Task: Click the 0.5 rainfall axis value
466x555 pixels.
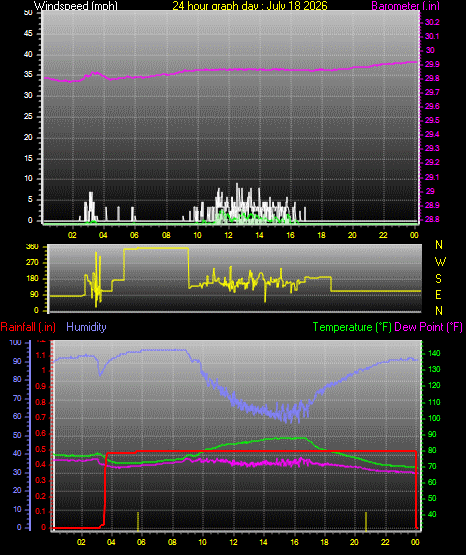Action: [x=41, y=449]
